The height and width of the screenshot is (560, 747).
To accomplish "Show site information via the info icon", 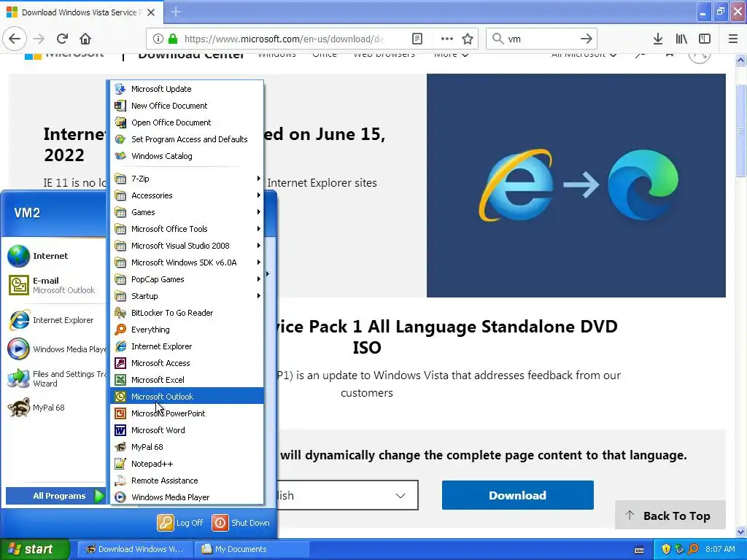I will [158, 39].
